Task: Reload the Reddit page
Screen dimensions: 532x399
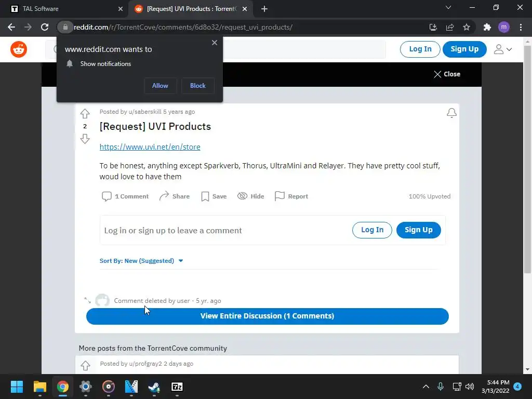Action: click(45, 27)
